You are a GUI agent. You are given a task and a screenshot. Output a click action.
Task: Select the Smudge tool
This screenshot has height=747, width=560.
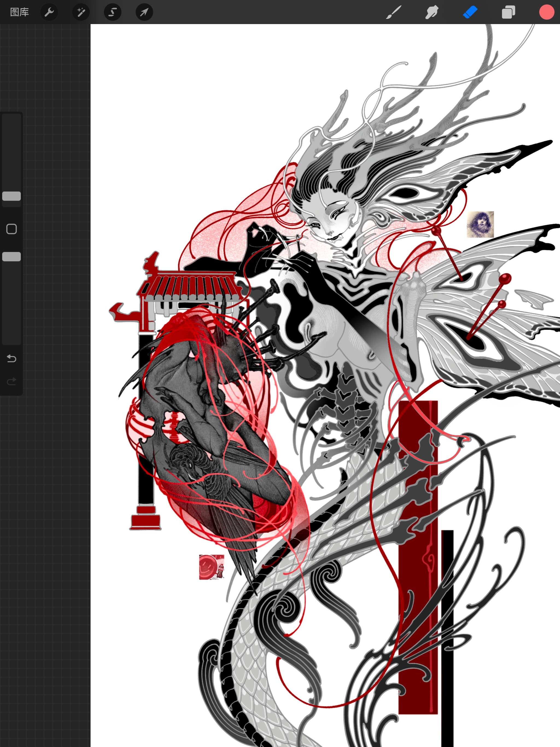pyautogui.click(x=432, y=12)
